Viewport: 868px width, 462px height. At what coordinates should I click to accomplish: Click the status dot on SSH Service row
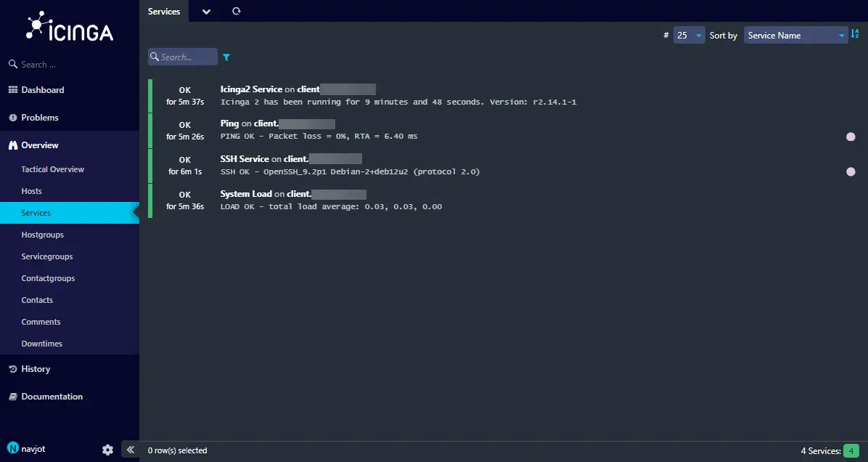click(x=851, y=171)
